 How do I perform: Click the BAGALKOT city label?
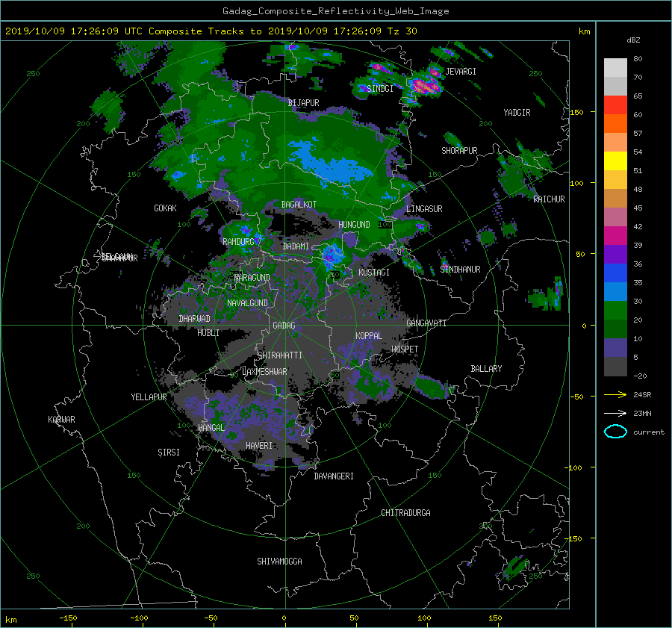[x=299, y=205]
